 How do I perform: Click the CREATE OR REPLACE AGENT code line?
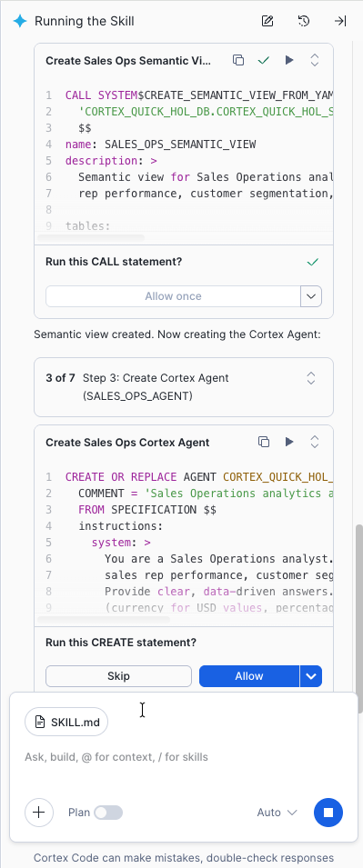199,476
